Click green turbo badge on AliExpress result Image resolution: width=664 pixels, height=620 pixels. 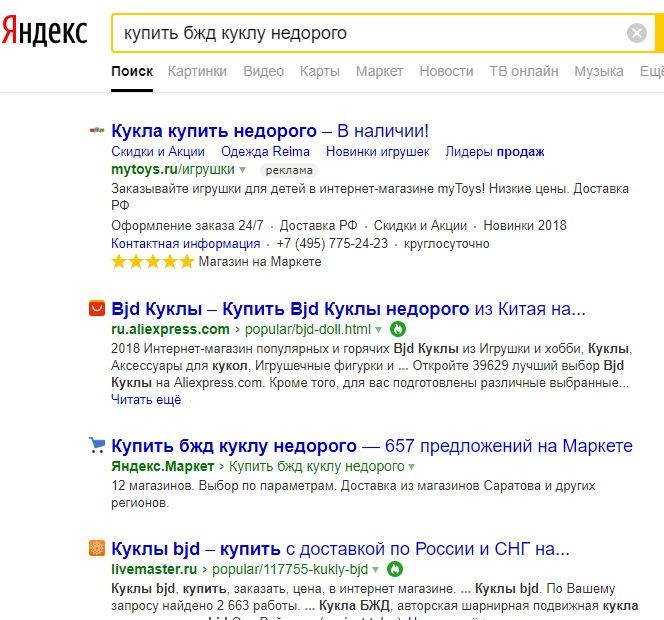397,329
